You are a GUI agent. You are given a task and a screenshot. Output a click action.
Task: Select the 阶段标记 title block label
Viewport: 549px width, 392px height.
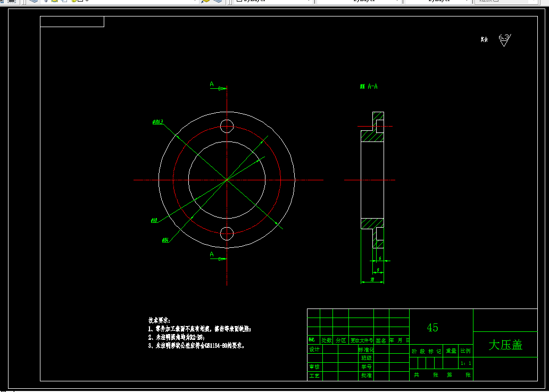pos(427,352)
